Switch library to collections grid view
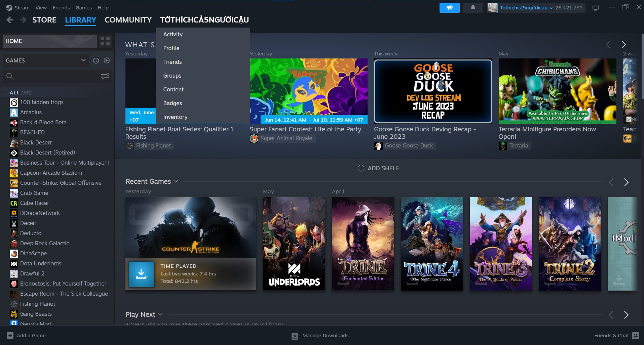The width and height of the screenshot is (644, 345). 105,41
